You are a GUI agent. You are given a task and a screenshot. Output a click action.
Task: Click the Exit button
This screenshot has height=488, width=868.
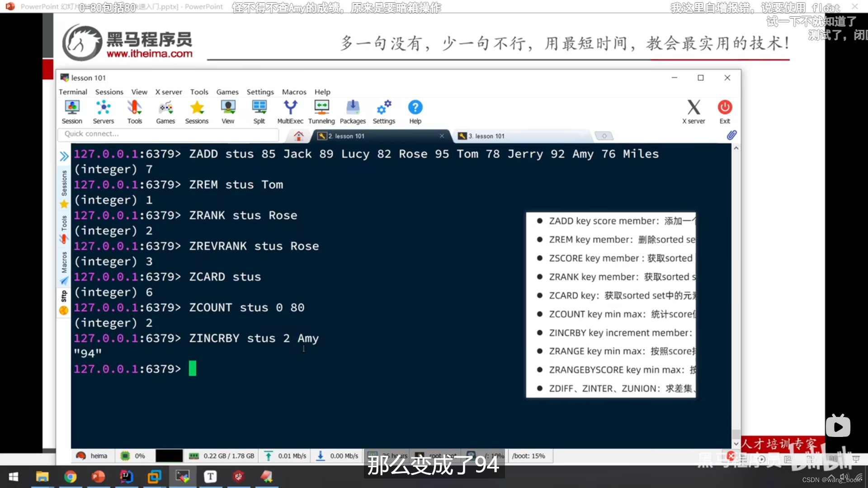coord(725,111)
